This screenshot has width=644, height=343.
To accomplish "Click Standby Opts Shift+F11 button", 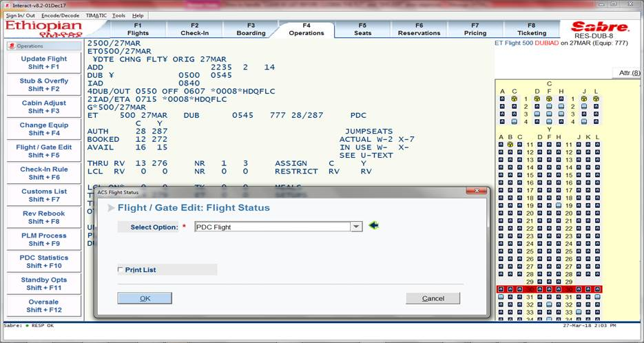I will click(x=44, y=284).
